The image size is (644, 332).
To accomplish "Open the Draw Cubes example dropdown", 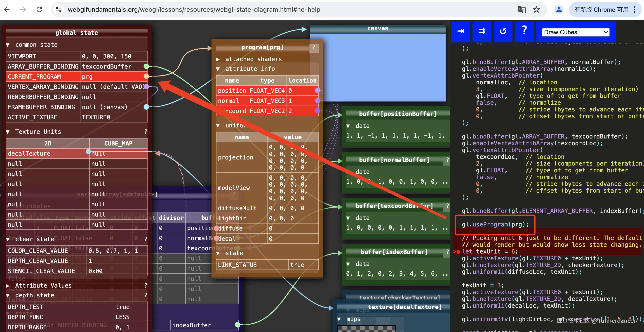I will pyautogui.click(x=576, y=32).
